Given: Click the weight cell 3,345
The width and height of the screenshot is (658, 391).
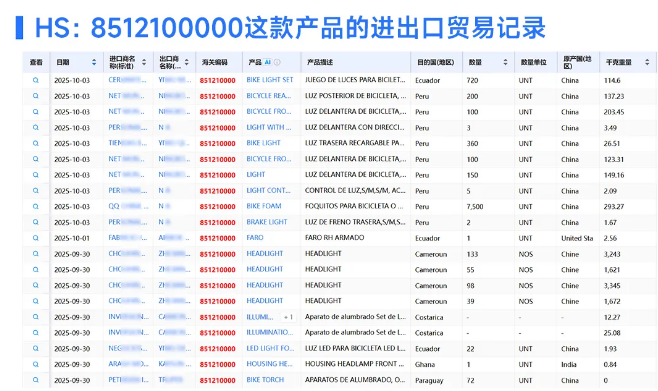Looking at the screenshot, I should [x=612, y=285].
